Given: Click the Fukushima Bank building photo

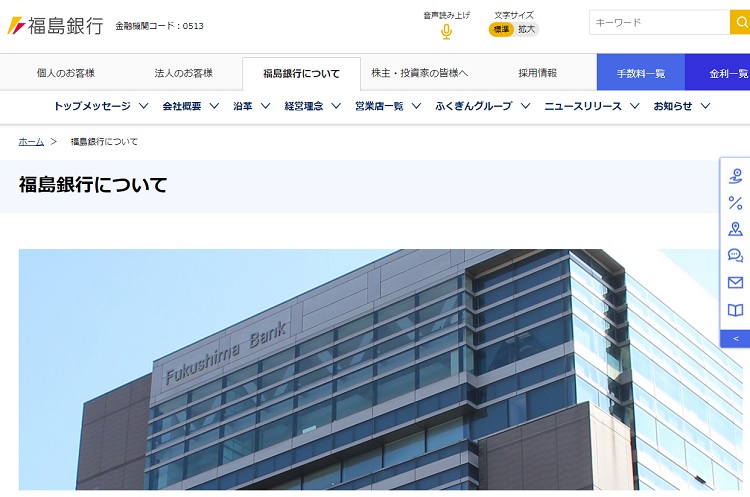Looking at the screenshot, I should [x=381, y=369].
